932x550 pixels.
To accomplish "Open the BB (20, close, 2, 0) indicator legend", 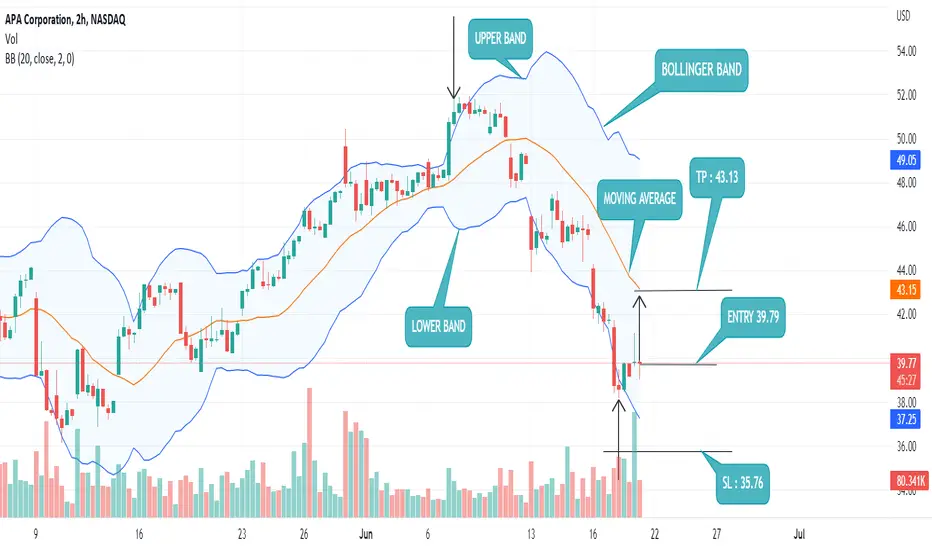I will (40, 58).
